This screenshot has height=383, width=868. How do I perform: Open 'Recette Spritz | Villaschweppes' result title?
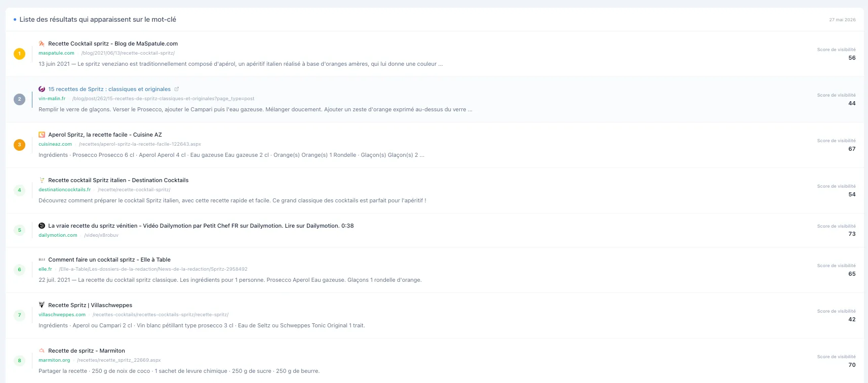[90, 305]
